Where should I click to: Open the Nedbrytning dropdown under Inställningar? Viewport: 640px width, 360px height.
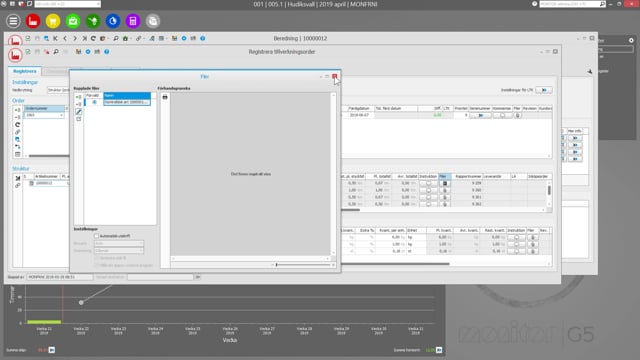coord(59,90)
